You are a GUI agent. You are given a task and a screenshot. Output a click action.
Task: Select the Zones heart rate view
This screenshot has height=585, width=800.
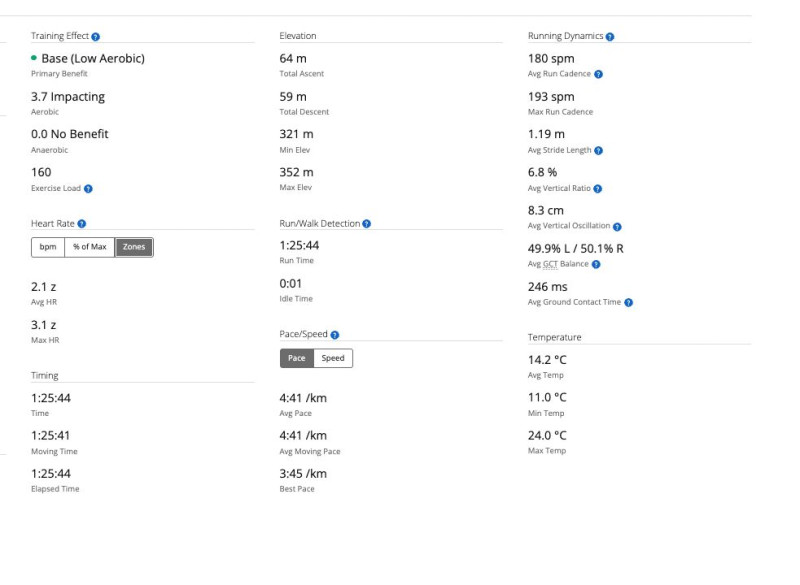tap(134, 247)
